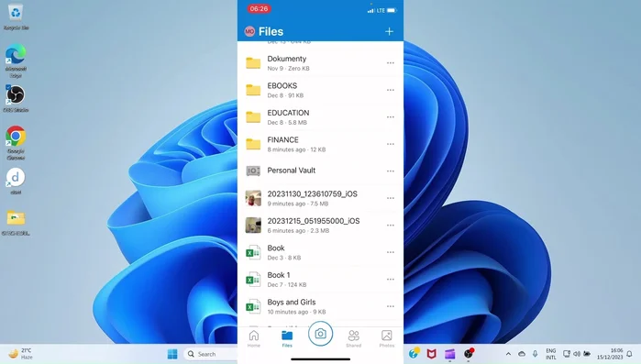Viewport: 641px width, 364px height.
Task: Click the taskbar Search box
Action: (211, 354)
